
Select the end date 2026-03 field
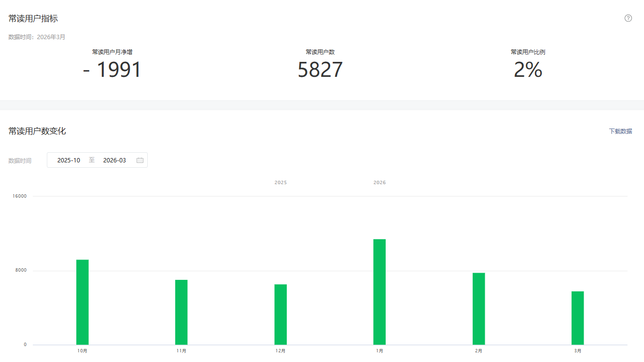[114, 160]
